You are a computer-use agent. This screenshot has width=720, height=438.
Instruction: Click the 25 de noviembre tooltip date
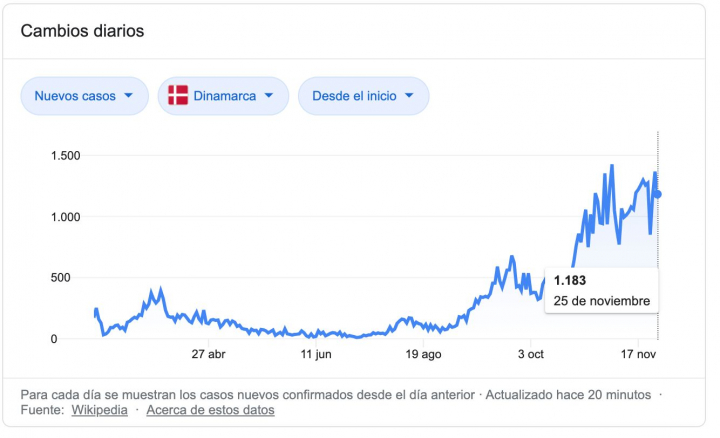pyautogui.click(x=602, y=300)
